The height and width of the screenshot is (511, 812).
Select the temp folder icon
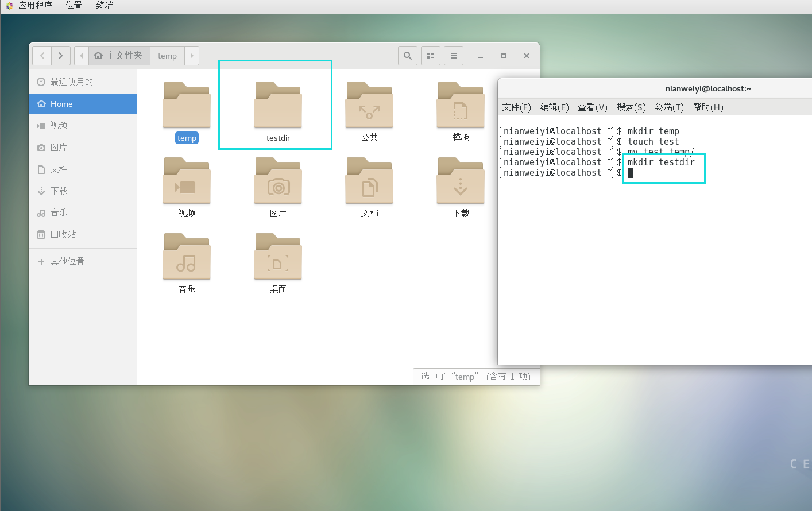point(187,105)
